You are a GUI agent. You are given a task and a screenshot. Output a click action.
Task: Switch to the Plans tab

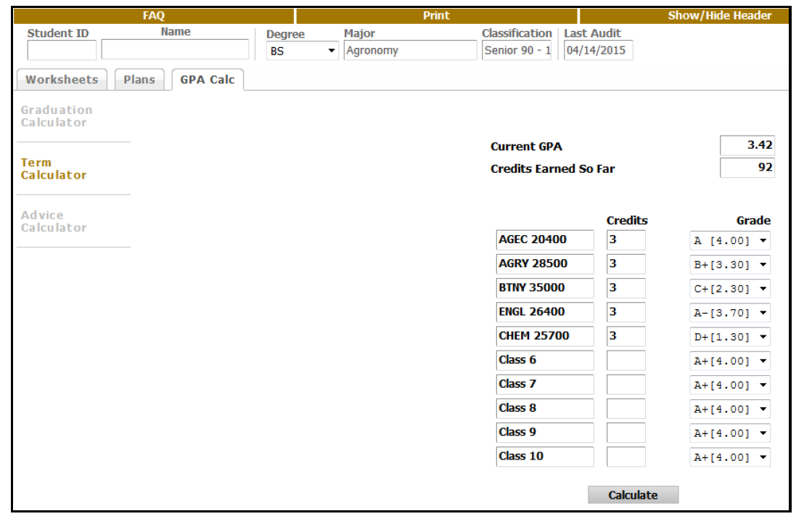tap(139, 80)
